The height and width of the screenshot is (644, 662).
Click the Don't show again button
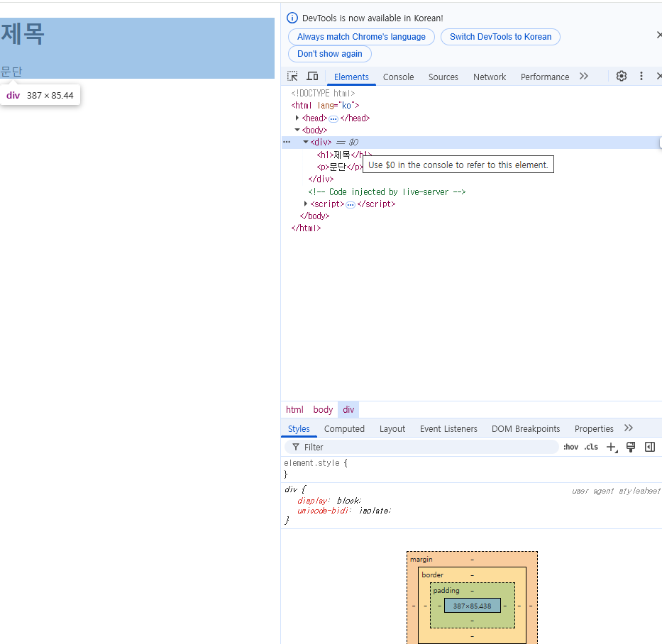tap(330, 54)
